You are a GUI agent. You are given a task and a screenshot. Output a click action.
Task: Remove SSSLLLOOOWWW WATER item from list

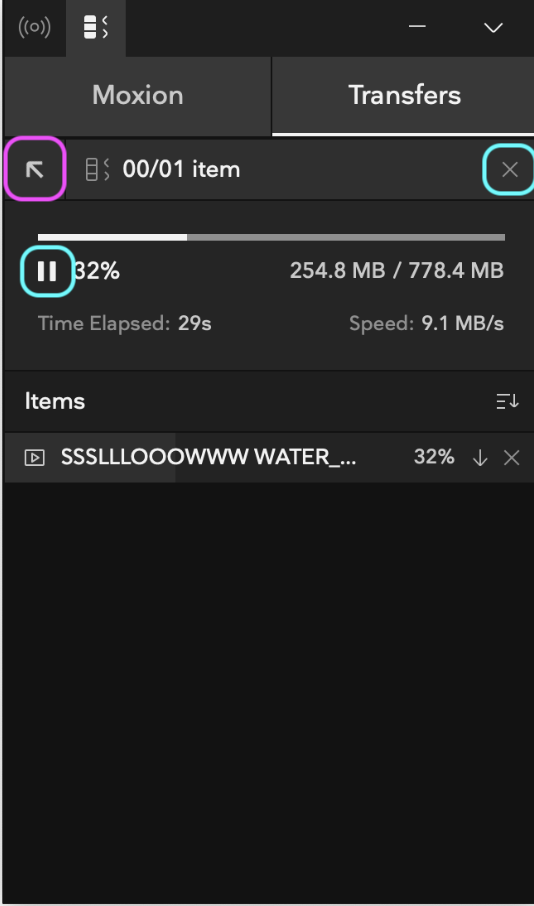[x=511, y=458]
